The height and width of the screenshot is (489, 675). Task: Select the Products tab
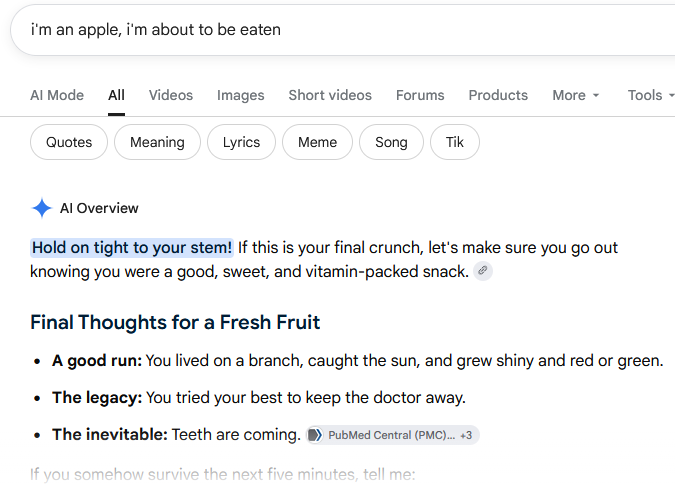click(x=498, y=95)
